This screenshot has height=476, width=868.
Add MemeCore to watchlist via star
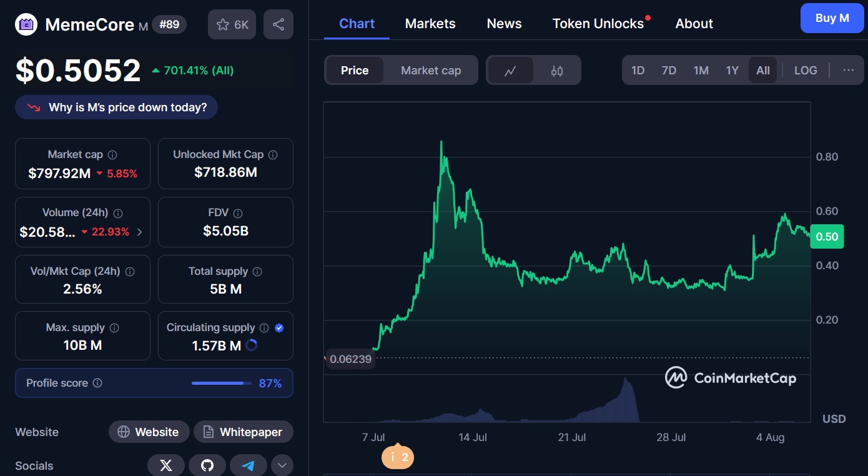point(232,24)
